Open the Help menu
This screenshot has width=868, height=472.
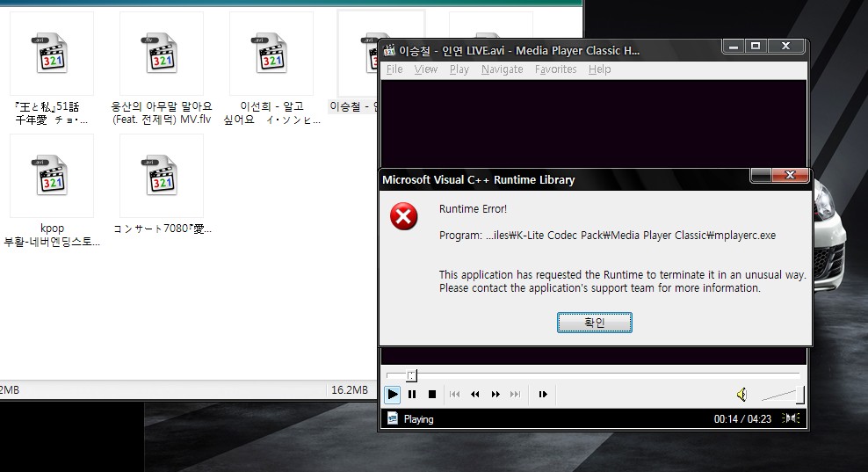click(599, 69)
